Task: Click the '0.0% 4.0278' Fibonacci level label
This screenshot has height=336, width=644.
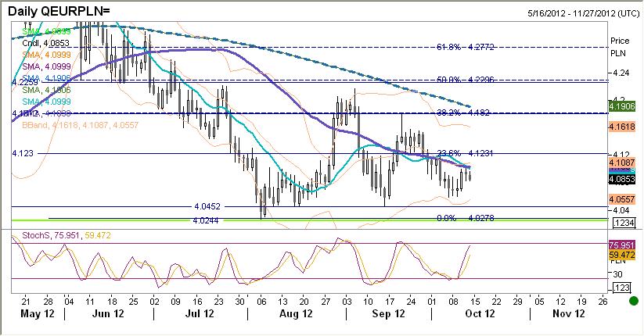Action: pos(466,218)
